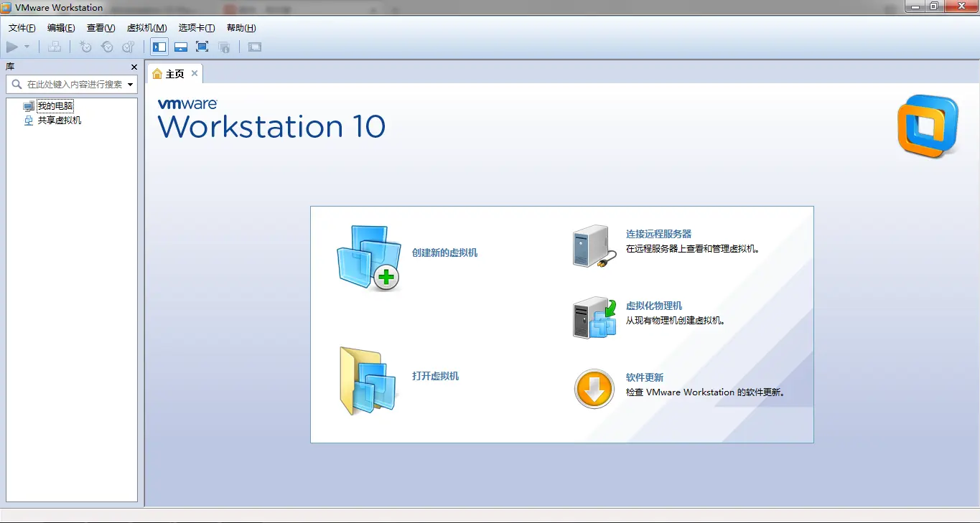
Task: Click the magnifier icon in library search
Action: pyautogui.click(x=17, y=84)
